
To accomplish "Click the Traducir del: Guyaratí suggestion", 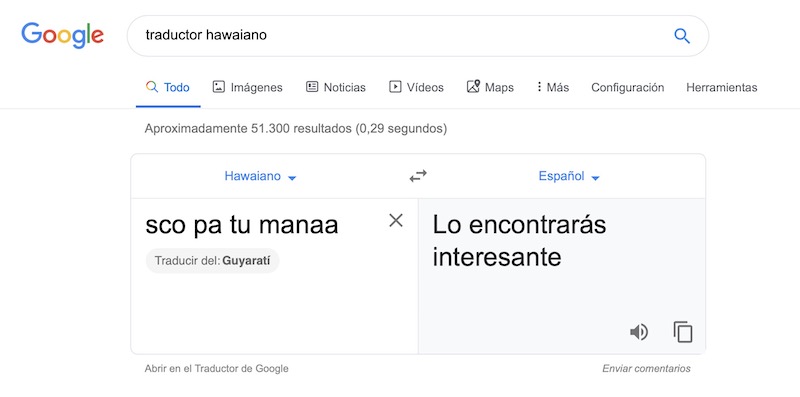I will click(212, 261).
